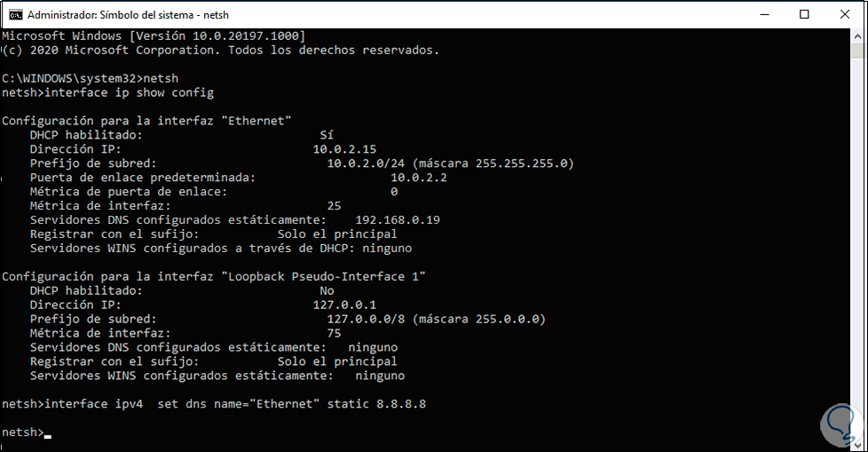Maximize the Símbolo del sistema window

pos(803,14)
